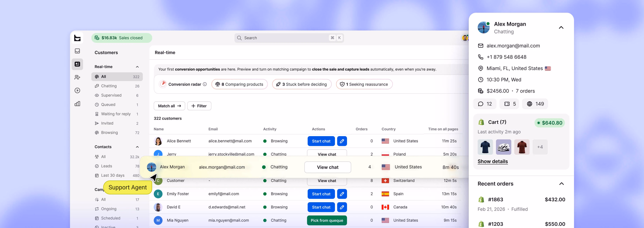Open the play-circle automation icon

click(77, 90)
